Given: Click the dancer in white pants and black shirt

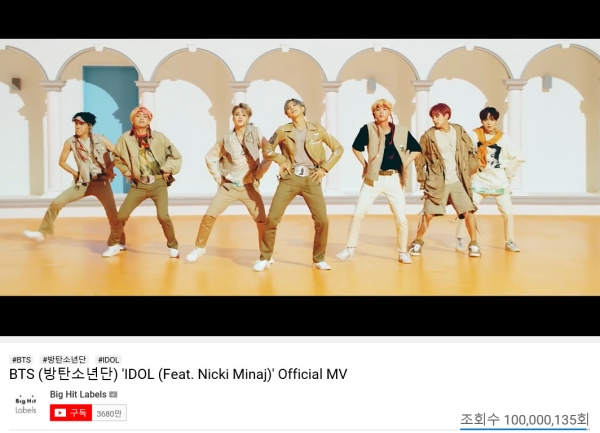Looking at the screenshot, I should click(383, 180).
